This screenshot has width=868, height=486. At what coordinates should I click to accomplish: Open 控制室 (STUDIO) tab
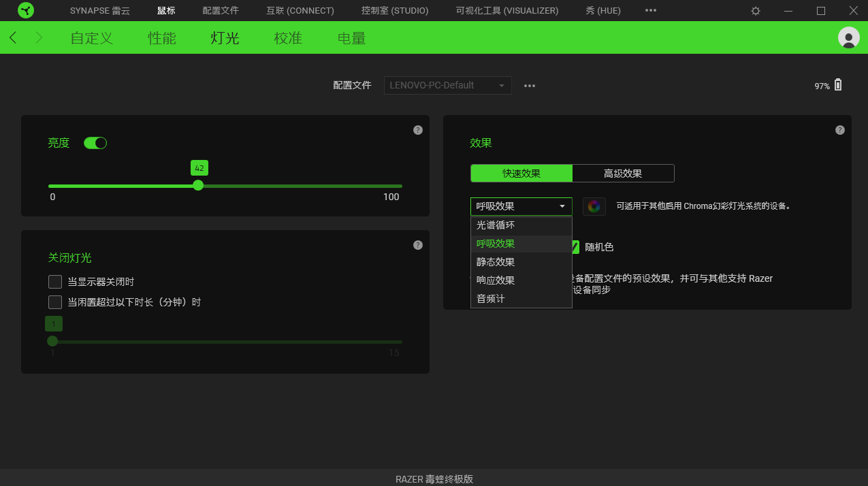[396, 10]
